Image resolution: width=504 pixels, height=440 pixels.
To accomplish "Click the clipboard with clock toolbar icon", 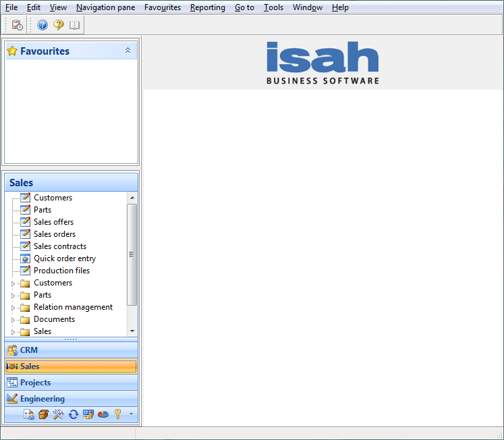I will (x=17, y=25).
